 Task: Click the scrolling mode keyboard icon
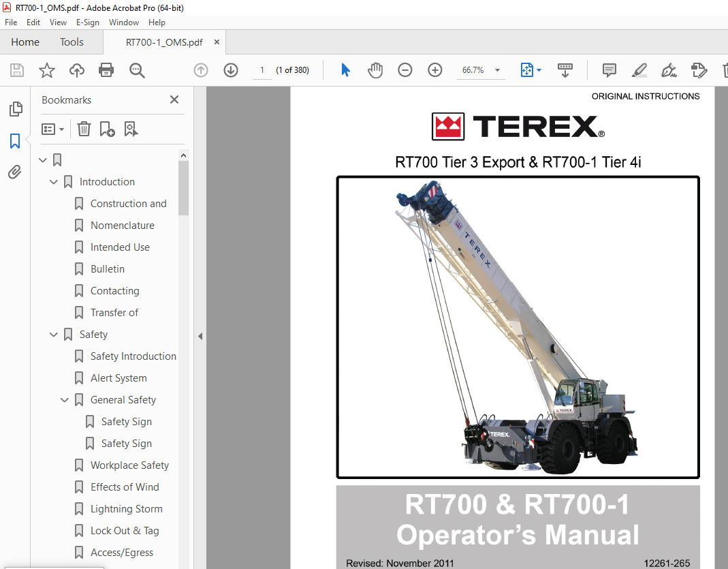(x=565, y=70)
